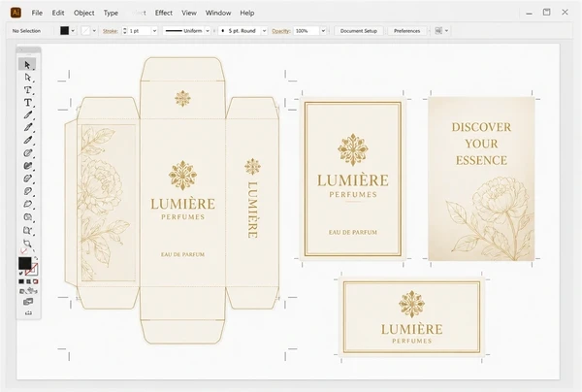Expand the stroke color dropdown arrow
The width and height of the screenshot is (582, 392).
click(x=94, y=31)
